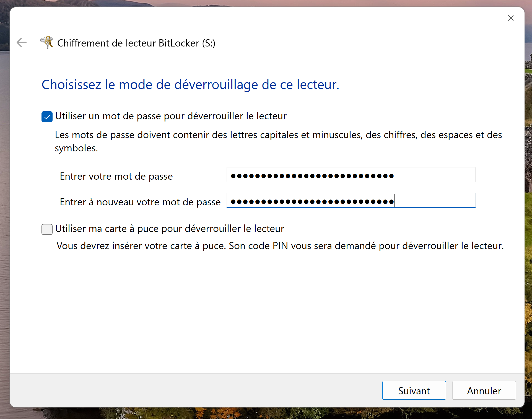
Task: Click the Annuler button
Action: [x=484, y=390]
